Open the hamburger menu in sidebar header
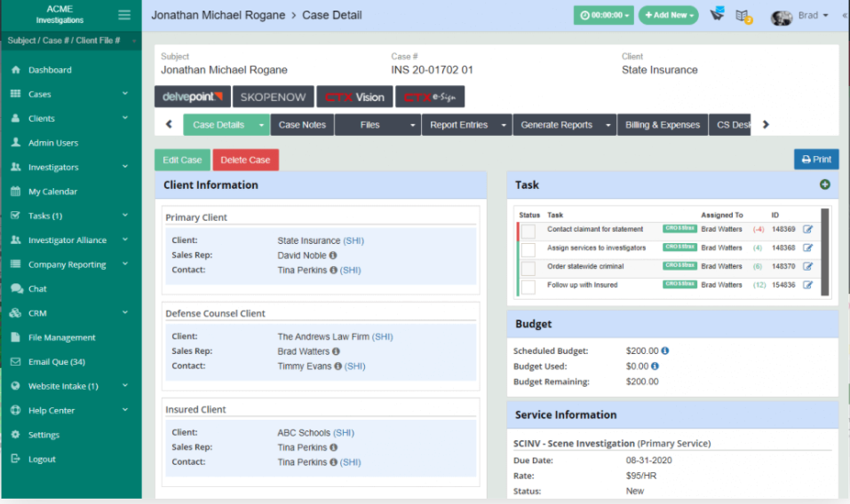 (x=124, y=15)
